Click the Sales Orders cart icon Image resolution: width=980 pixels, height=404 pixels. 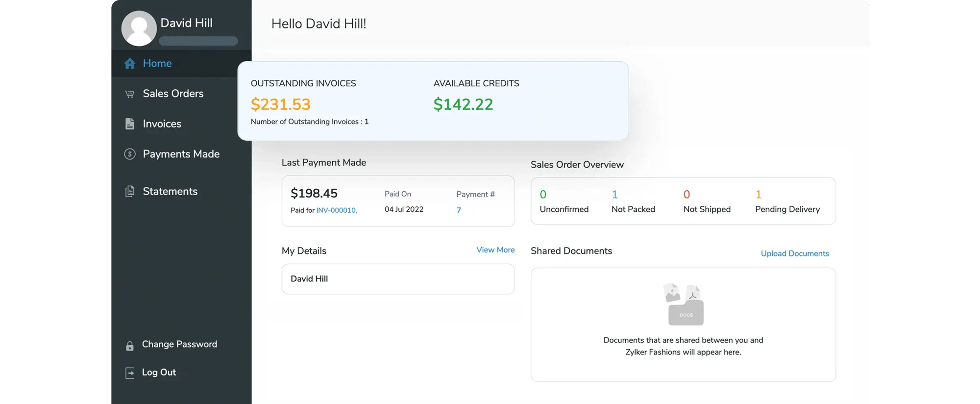[x=130, y=94]
